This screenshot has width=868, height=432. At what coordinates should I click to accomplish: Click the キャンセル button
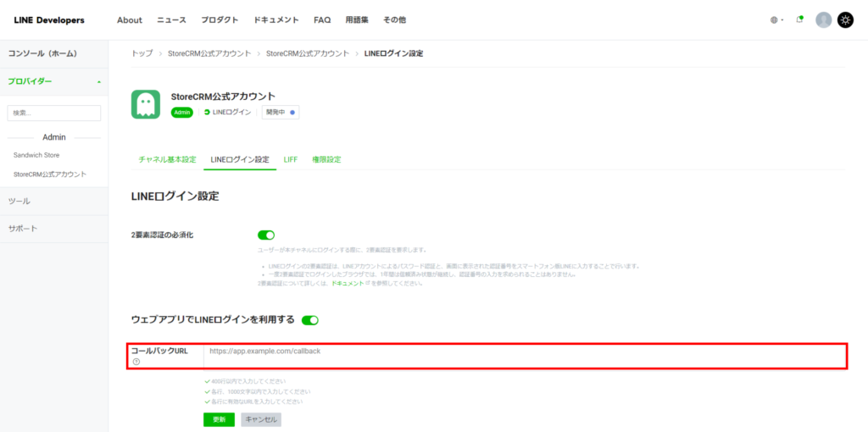[261, 419]
